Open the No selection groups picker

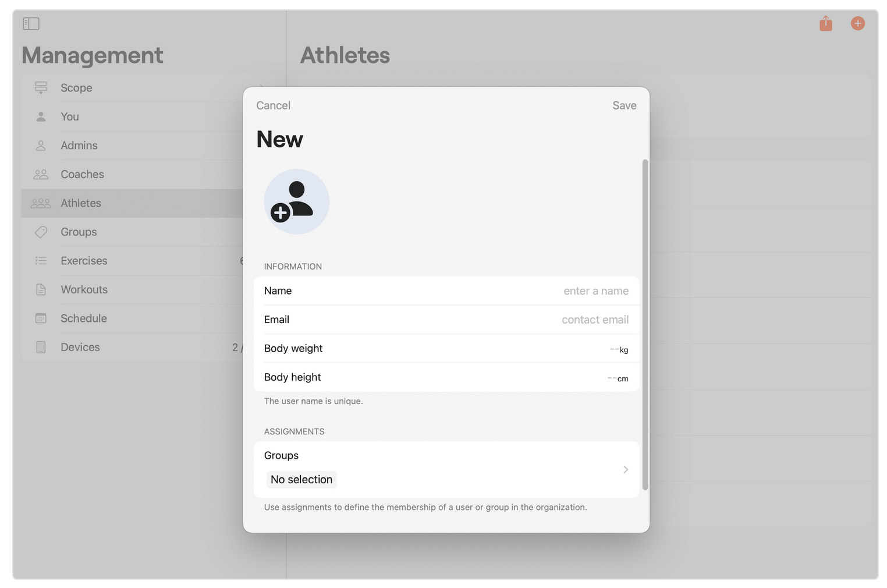301,479
